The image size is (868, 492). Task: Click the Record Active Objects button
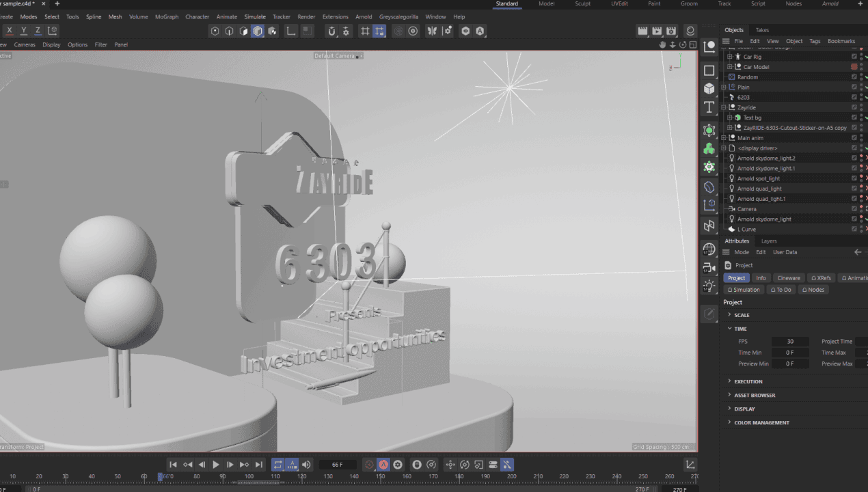click(370, 465)
